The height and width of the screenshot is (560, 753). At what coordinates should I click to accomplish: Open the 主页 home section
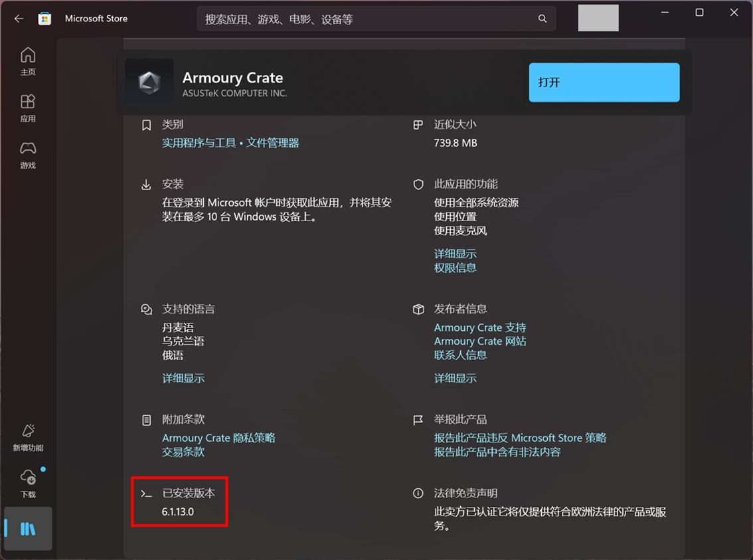[x=28, y=62]
